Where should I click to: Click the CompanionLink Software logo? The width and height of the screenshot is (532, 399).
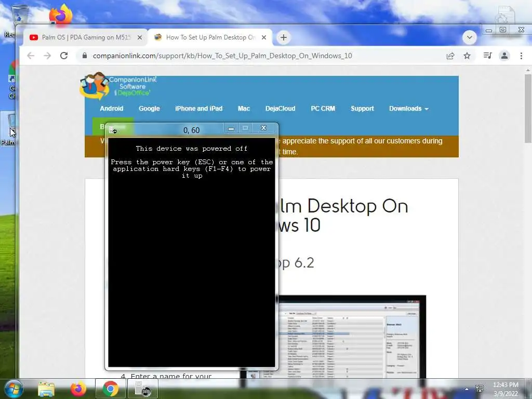tap(119, 86)
